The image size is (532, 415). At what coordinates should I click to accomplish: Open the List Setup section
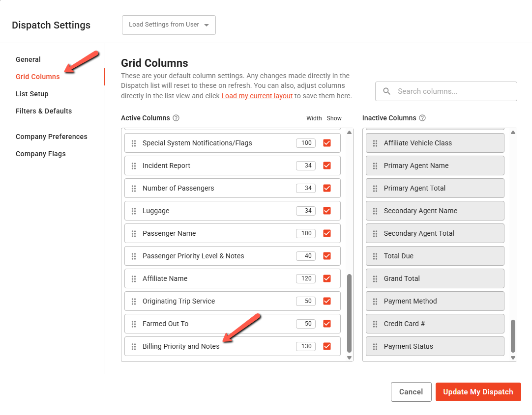32,94
